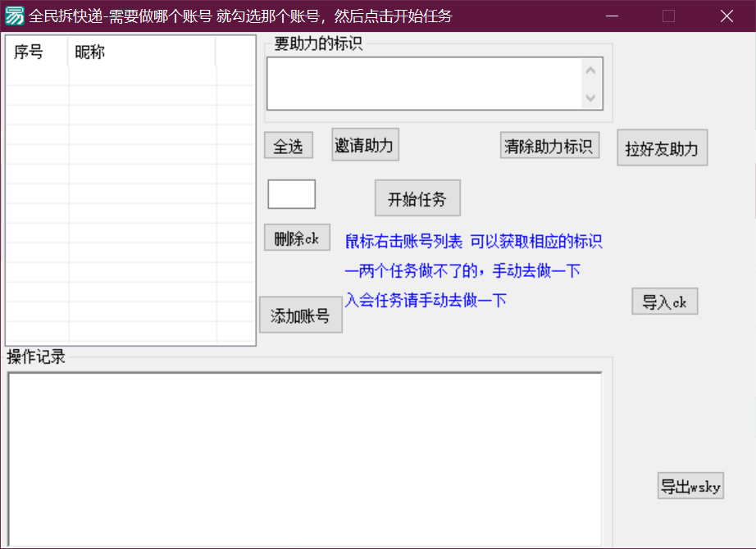
Task: Import cookies with the 导入ck button
Action: 664,302
